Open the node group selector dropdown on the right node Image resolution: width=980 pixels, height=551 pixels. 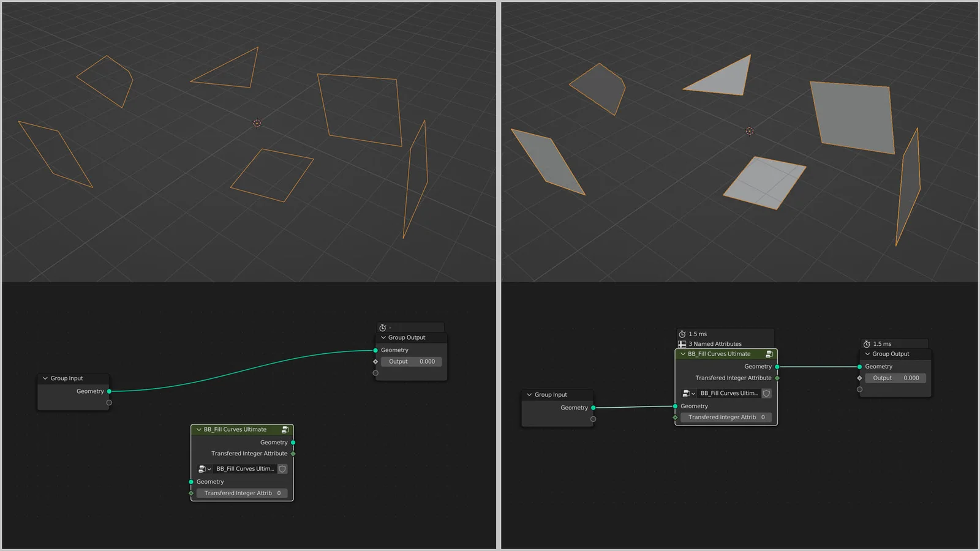coord(694,393)
